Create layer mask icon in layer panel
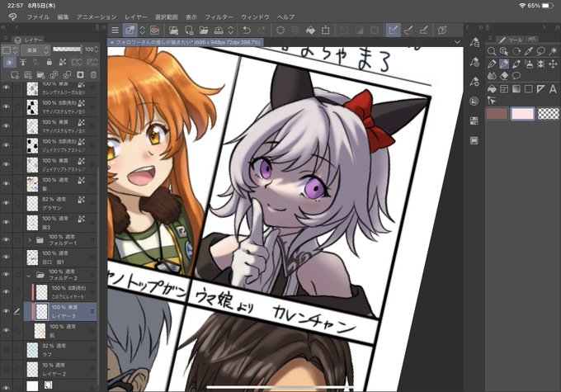This screenshot has height=392, width=561. click(x=80, y=75)
